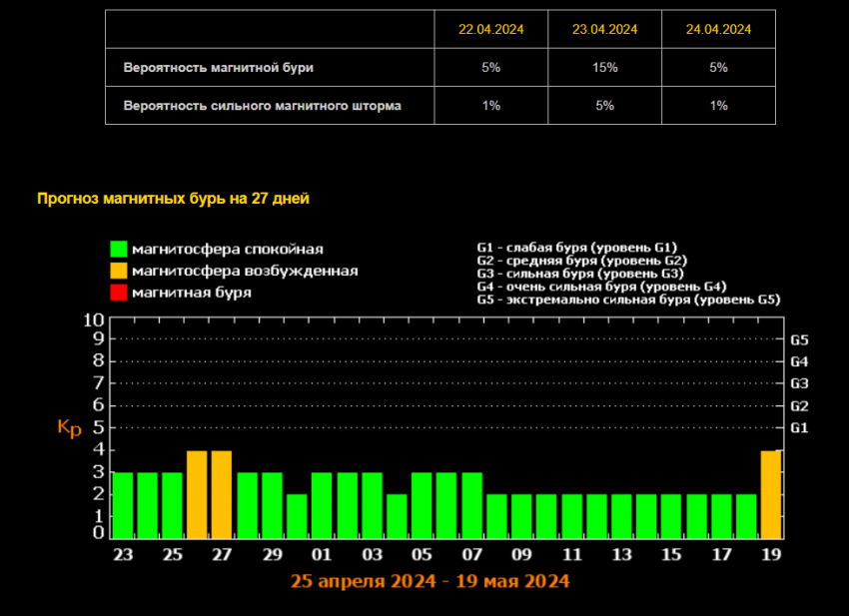Click the '25 апреля 2024 - 19 мая 2024' caption

[430, 581]
